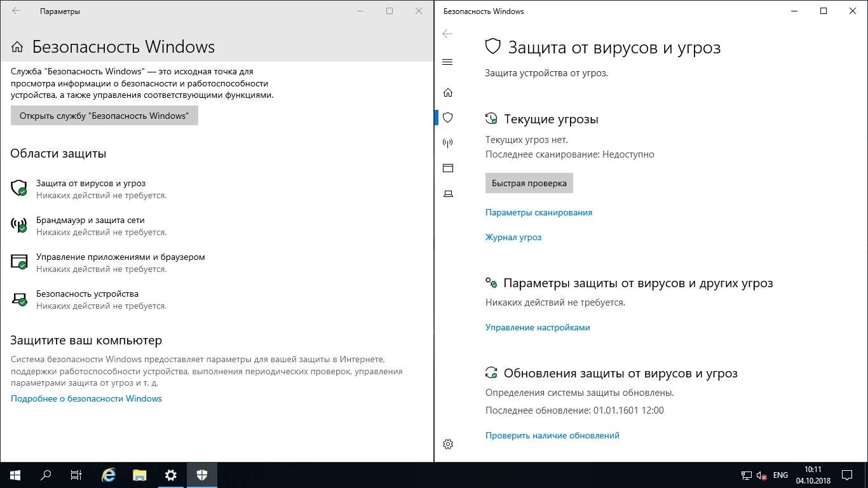Switch to Windows Security shield taskbar app
The image size is (868, 488).
coord(202,475)
